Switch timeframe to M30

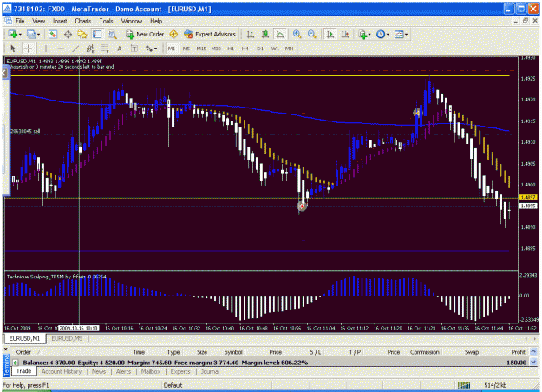coord(216,49)
